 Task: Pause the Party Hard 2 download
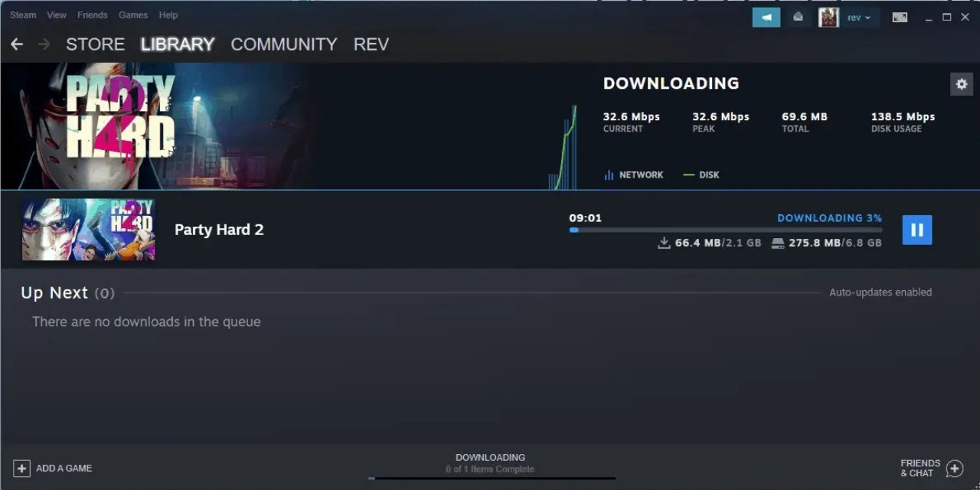(916, 230)
